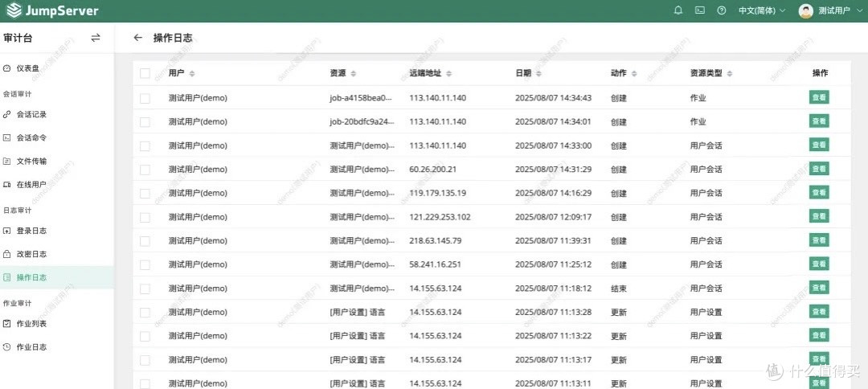This screenshot has height=389, width=868.
Task: Expand the 测试用户 account menu arrow
Action: click(x=859, y=10)
